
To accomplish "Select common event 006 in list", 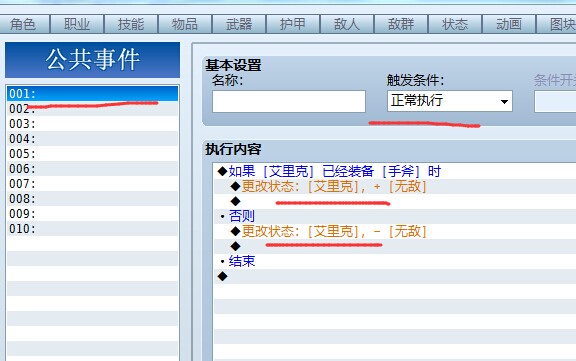I will click(93, 169).
